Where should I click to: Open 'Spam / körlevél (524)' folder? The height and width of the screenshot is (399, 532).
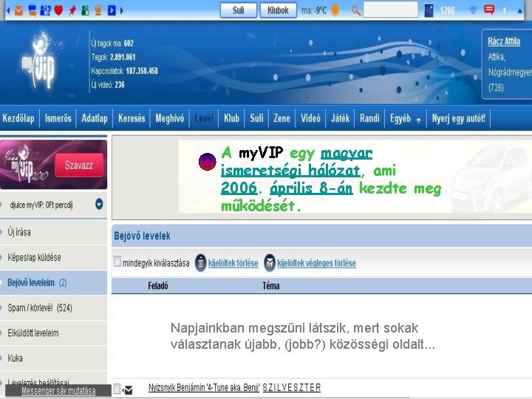pos(54,307)
